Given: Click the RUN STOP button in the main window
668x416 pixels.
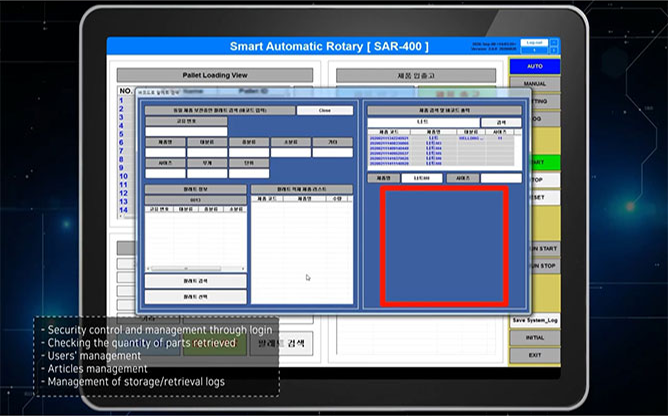Looking at the screenshot, I should point(545,266).
